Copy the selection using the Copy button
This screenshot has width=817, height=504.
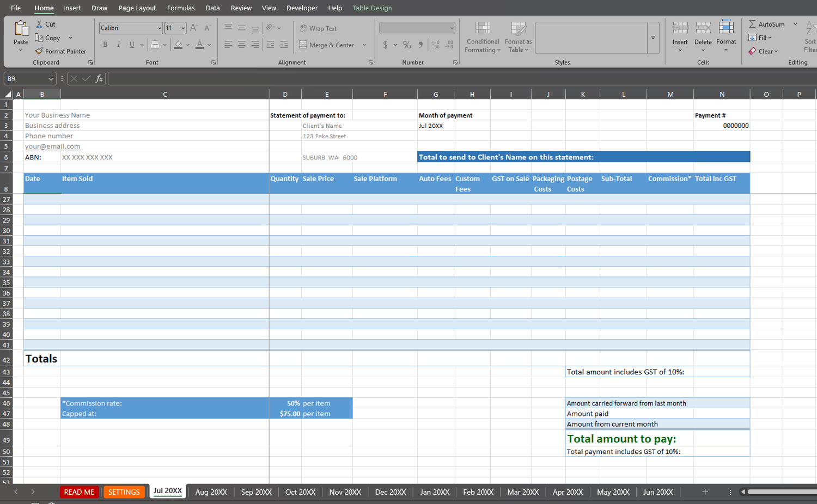(48, 38)
